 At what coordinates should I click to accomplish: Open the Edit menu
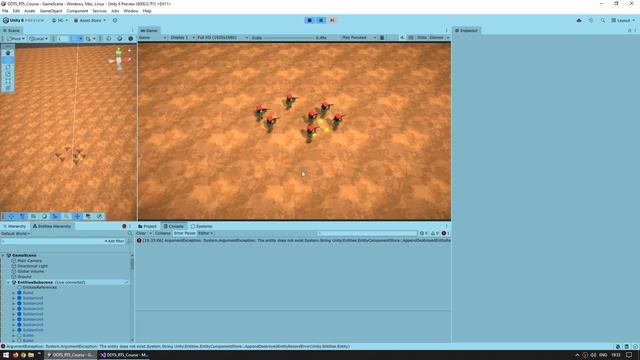[x=16, y=11]
